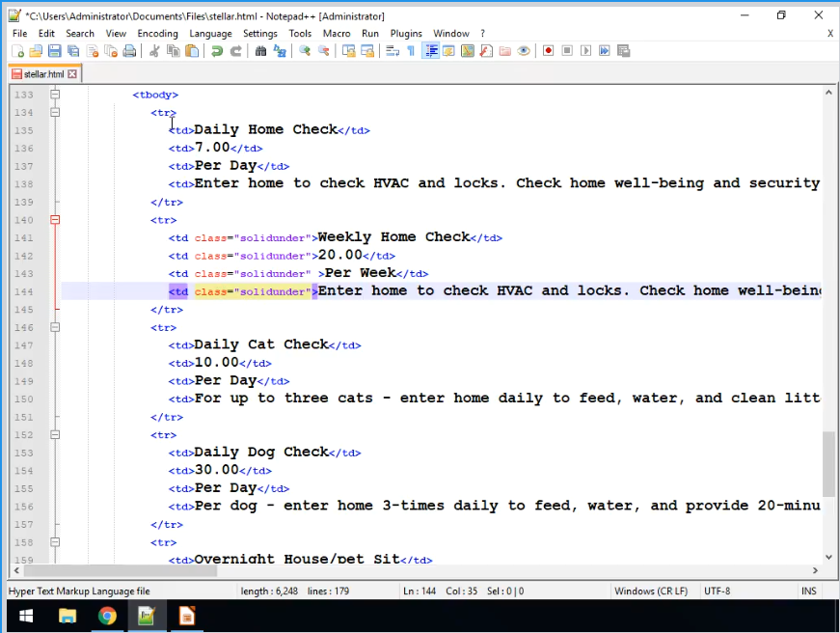Open the Macro menu
Viewport: 840px width, 633px height.
coord(337,33)
